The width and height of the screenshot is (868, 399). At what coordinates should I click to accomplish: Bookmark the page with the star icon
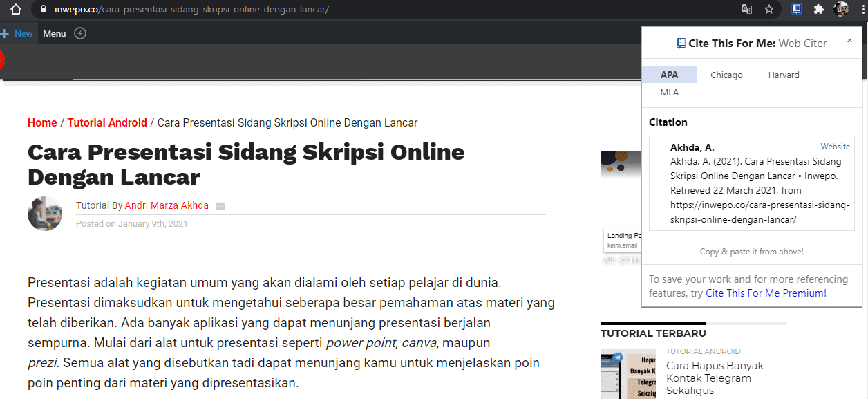(769, 9)
